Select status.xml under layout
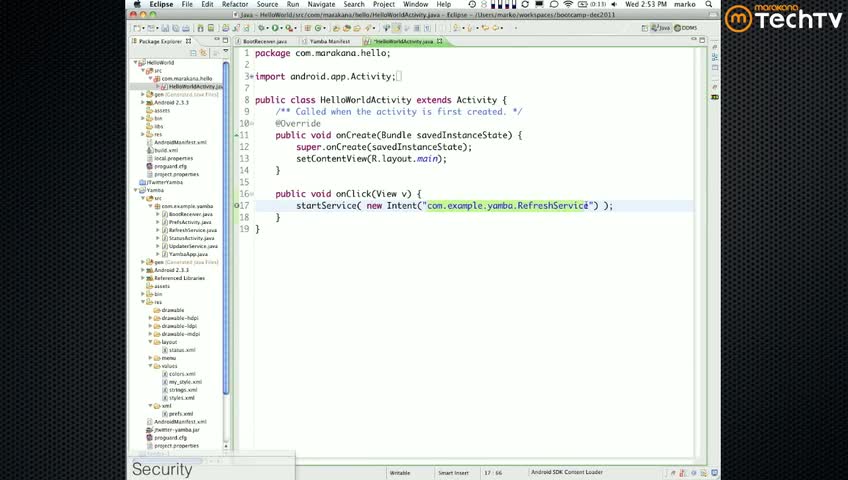 pyautogui.click(x=178, y=350)
